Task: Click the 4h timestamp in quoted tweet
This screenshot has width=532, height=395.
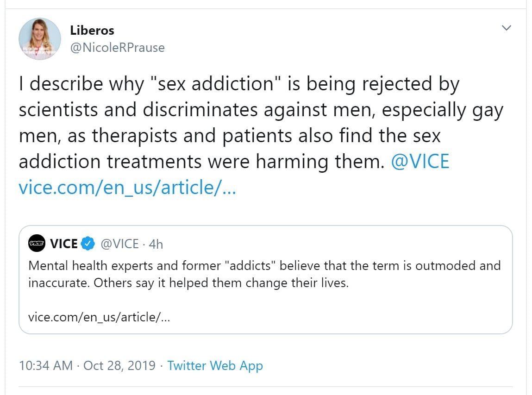Action: point(156,244)
